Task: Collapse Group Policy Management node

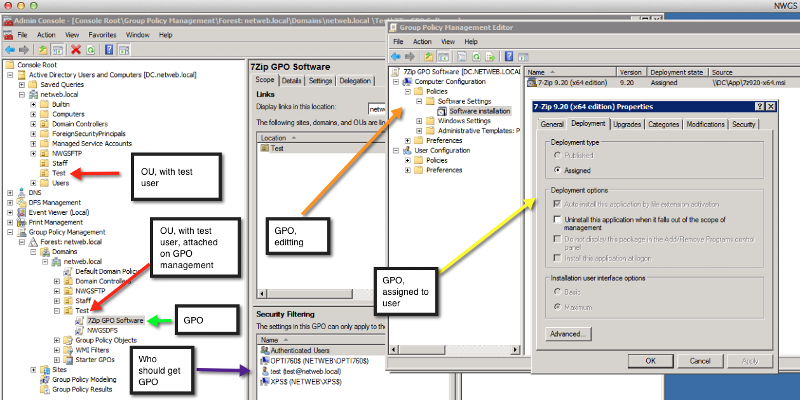Action: pos(10,232)
